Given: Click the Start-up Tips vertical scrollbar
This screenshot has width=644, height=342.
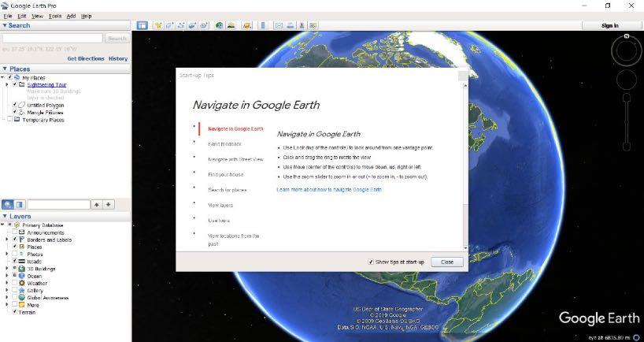Looking at the screenshot, I should click(465, 166).
